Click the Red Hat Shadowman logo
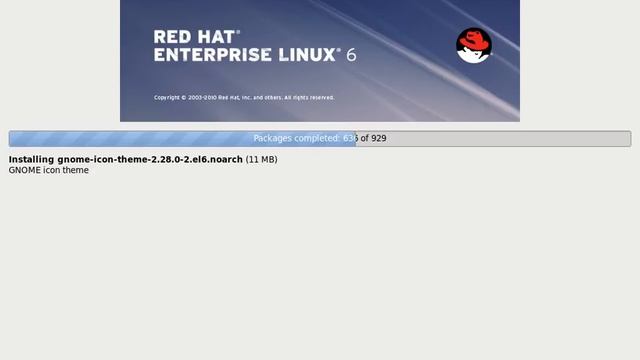 tap(473, 45)
